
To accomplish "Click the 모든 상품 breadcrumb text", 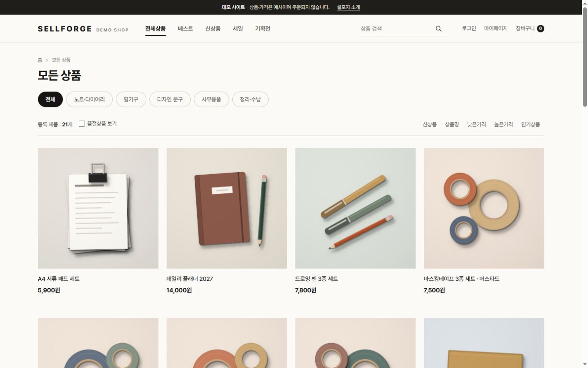I will (61, 60).
